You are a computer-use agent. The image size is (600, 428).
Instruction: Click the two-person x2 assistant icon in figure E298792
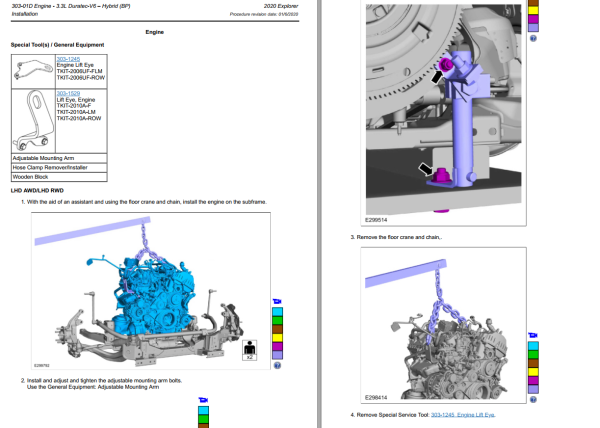click(x=249, y=350)
